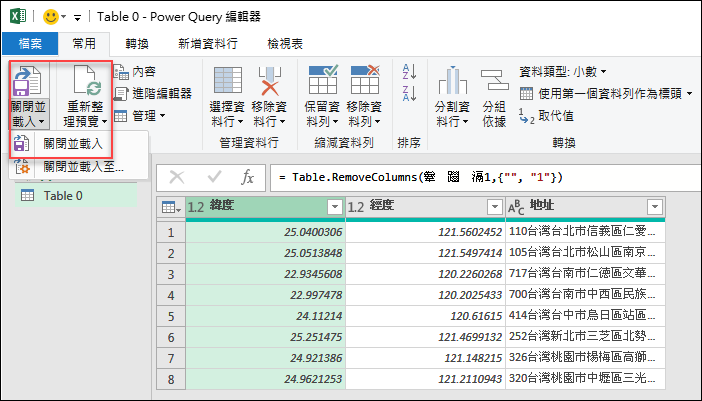Screen dimensions: 702x401
Task: Click the cell with 121.5497414
Action: pyautogui.click(x=425, y=253)
